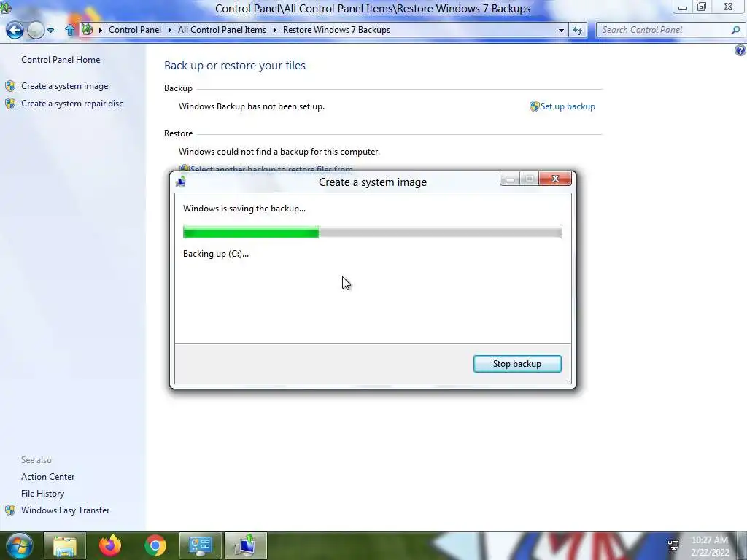Select Control Panel in the breadcrumb path

click(135, 29)
